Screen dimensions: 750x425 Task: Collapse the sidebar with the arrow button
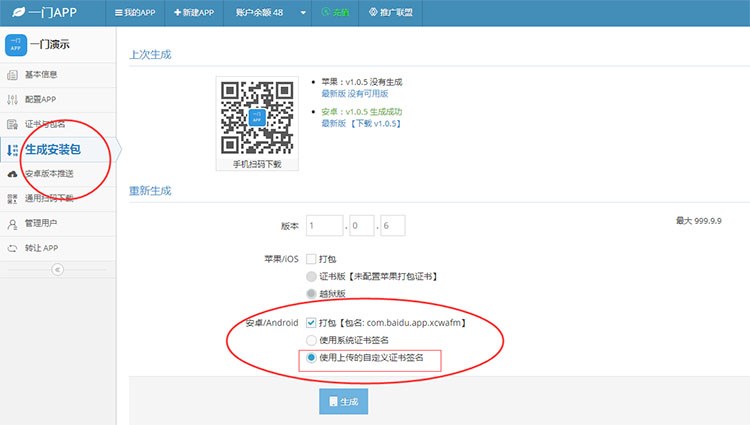coord(57,270)
